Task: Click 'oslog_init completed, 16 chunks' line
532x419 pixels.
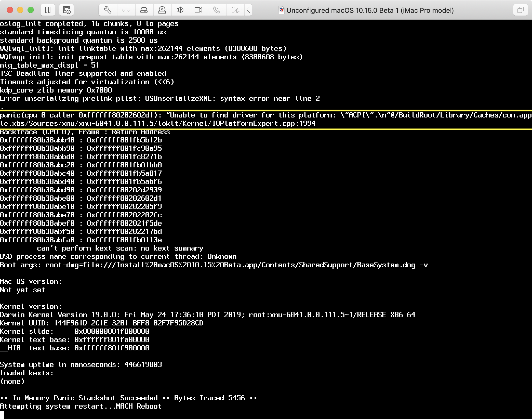Action: point(89,24)
